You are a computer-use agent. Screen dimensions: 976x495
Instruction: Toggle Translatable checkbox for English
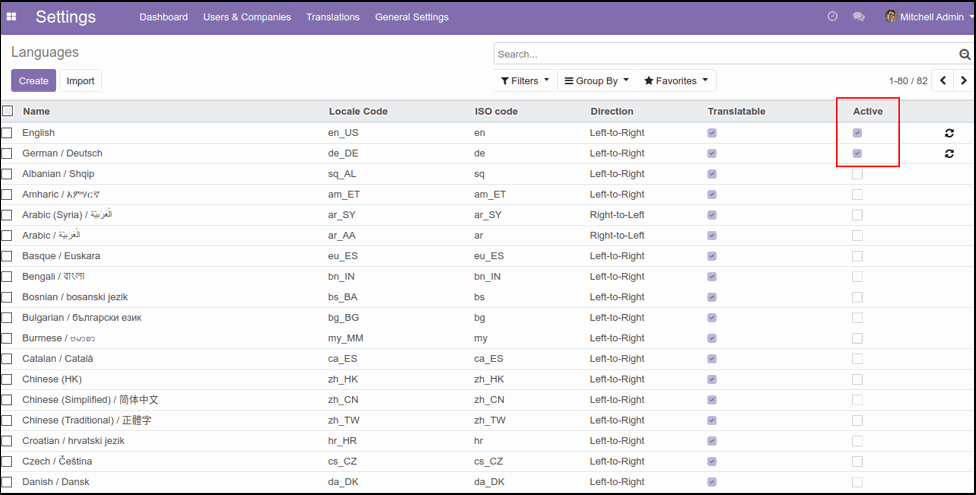click(712, 133)
